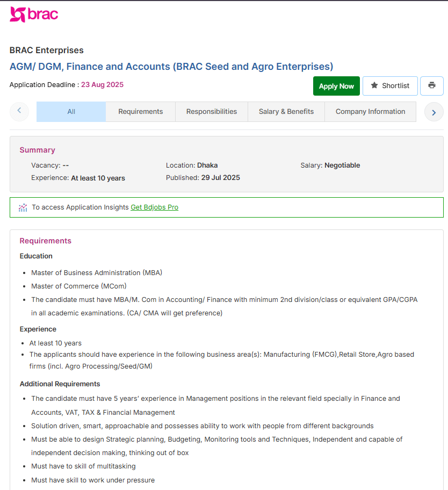Go to Salary & Benefits tab
Viewport: 448px width, 490px height.
(286, 112)
